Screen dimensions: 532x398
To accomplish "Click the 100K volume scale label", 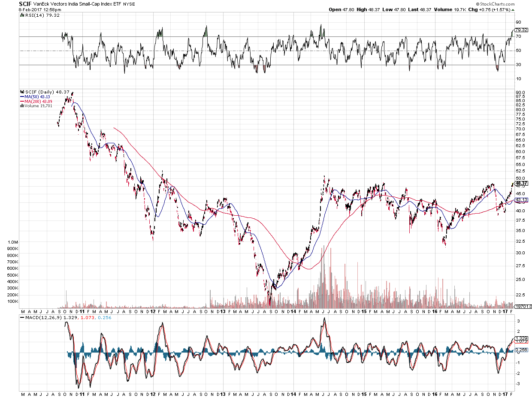I will click(13, 301).
